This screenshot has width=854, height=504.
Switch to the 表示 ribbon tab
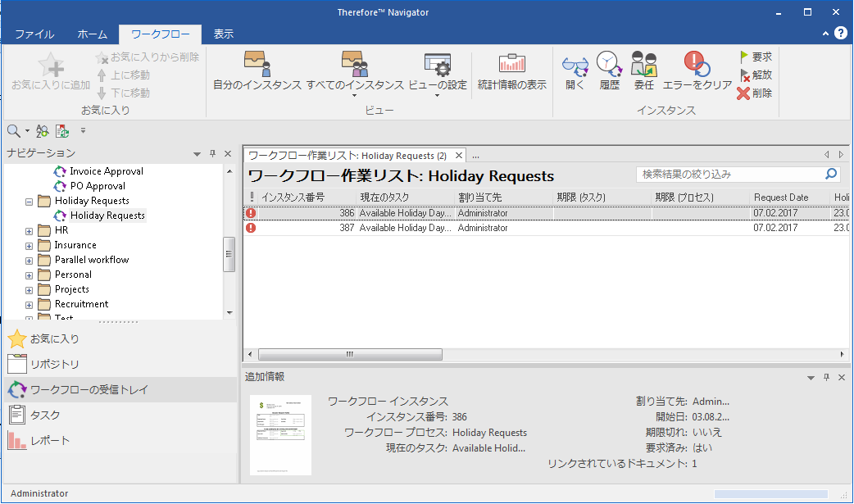pos(223,34)
